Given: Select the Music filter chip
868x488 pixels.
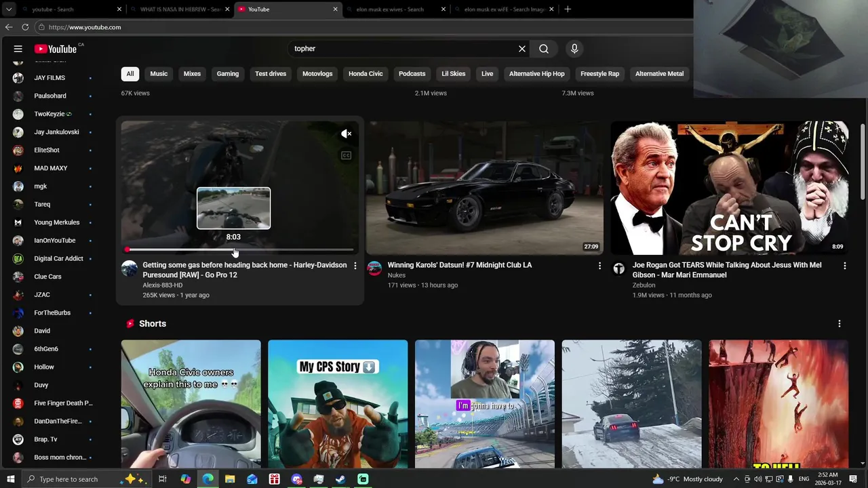Looking at the screenshot, I should click(159, 74).
